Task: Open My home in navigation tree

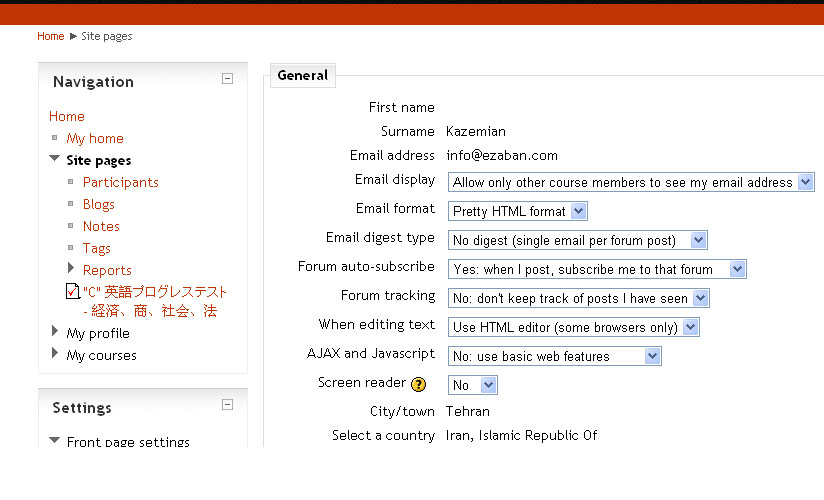Action: [95, 138]
